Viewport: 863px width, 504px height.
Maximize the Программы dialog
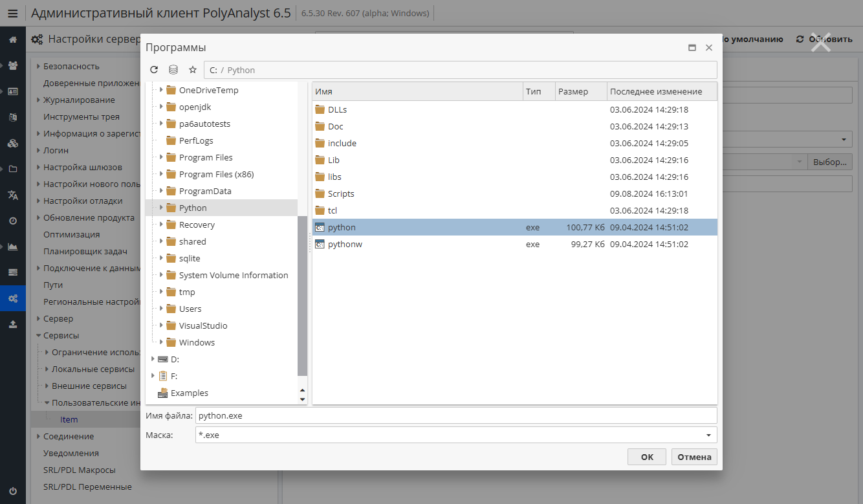point(692,48)
